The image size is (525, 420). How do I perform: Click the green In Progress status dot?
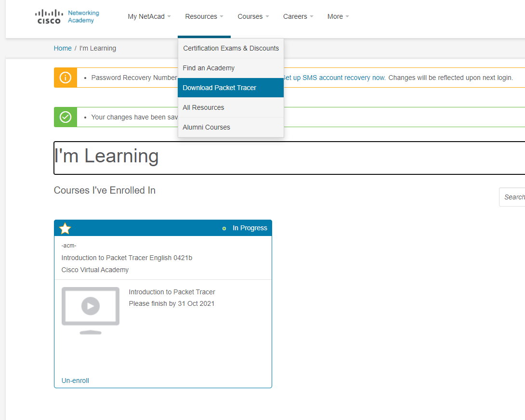pos(224,228)
